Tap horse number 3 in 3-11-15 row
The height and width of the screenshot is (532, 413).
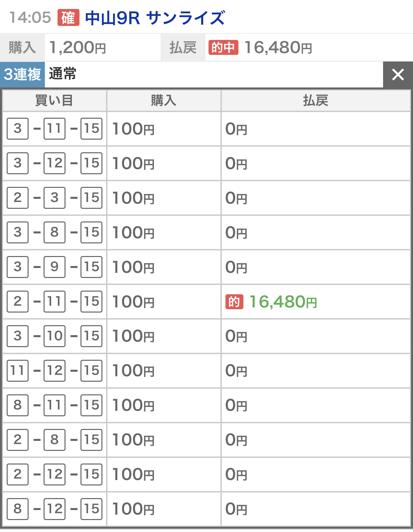tap(18, 129)
